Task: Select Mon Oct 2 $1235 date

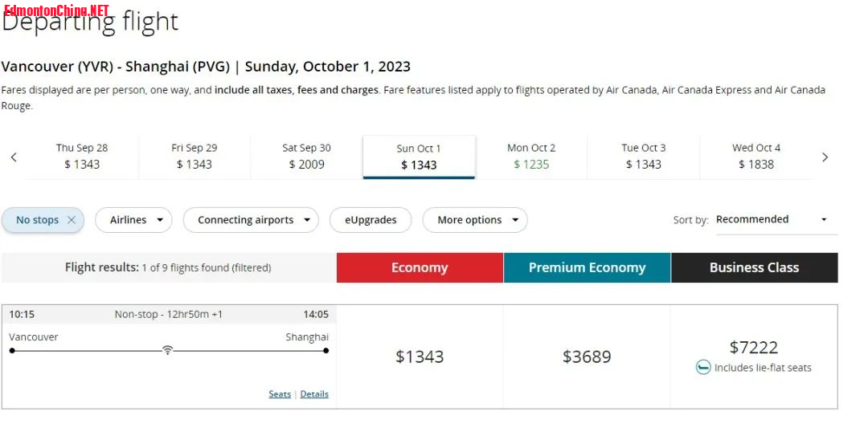Action: click(x=531, y=157)
